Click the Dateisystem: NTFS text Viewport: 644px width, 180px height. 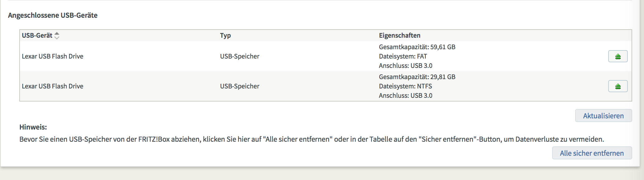click(x=405, y=86)
